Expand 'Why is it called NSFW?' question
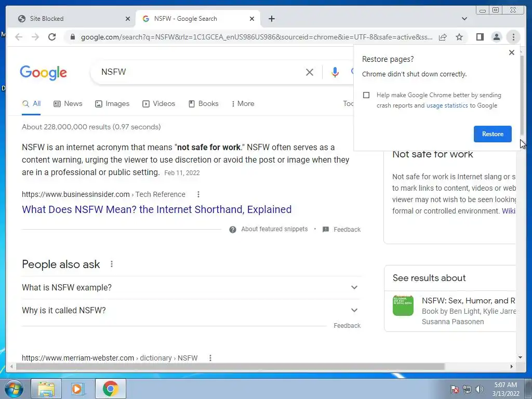This screenshot has height=399, width=532. 191,310
